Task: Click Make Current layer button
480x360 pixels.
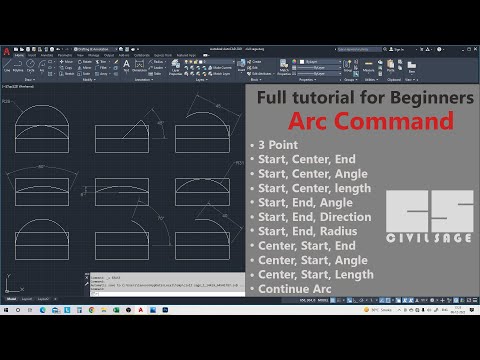Action: [x=220, y=68]
